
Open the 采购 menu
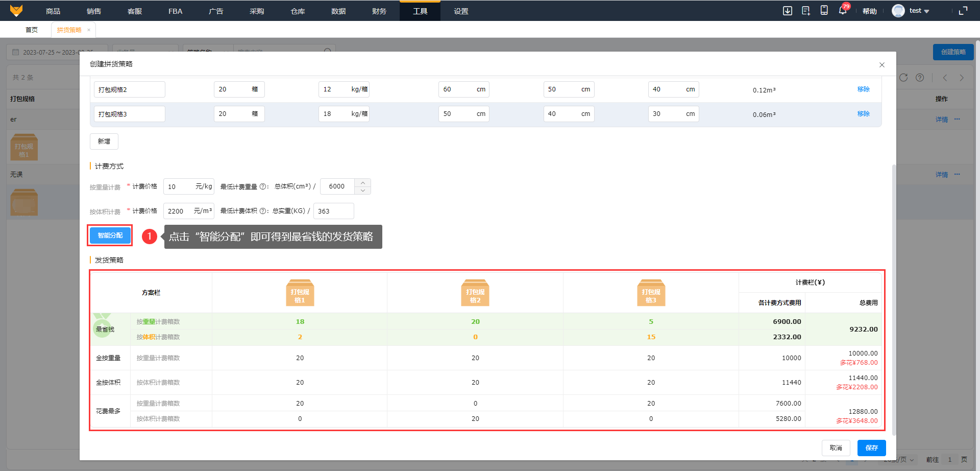tap(257, 11)
